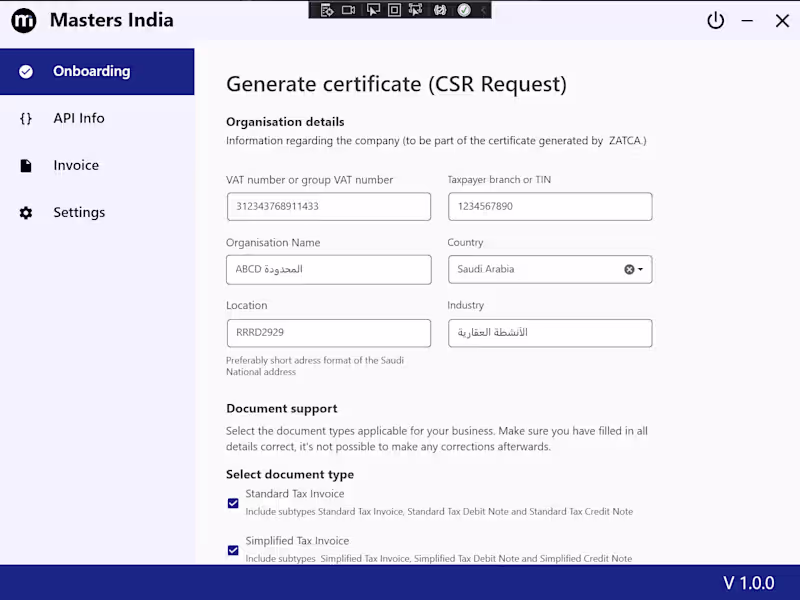Screen dimensions: 800x600
Task: Open the Onboarding menu item
Action: point(91,71)
